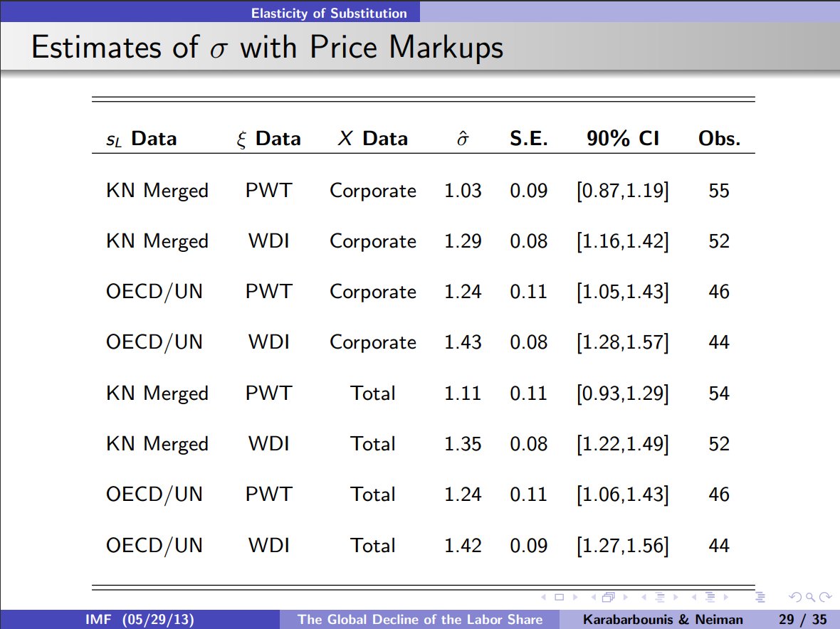Click the section navigation lines icon
840x629 pixels.
coord(710,597)
